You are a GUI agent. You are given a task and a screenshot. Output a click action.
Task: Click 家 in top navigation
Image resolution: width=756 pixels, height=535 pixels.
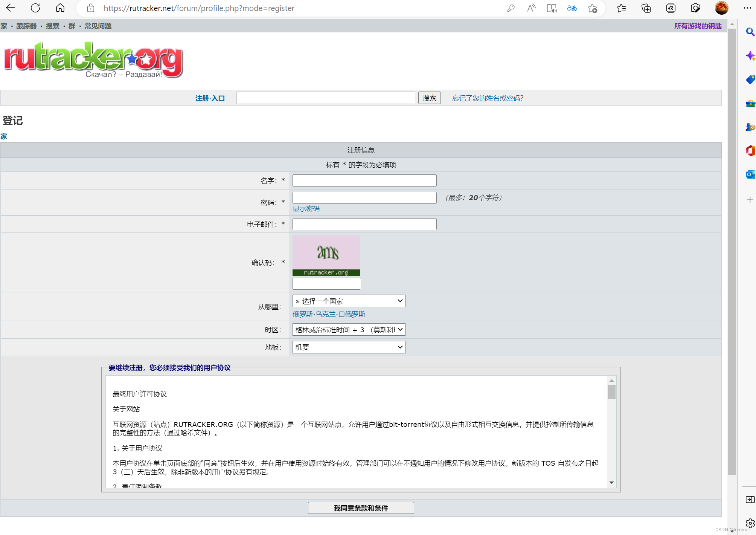[4, 26]
